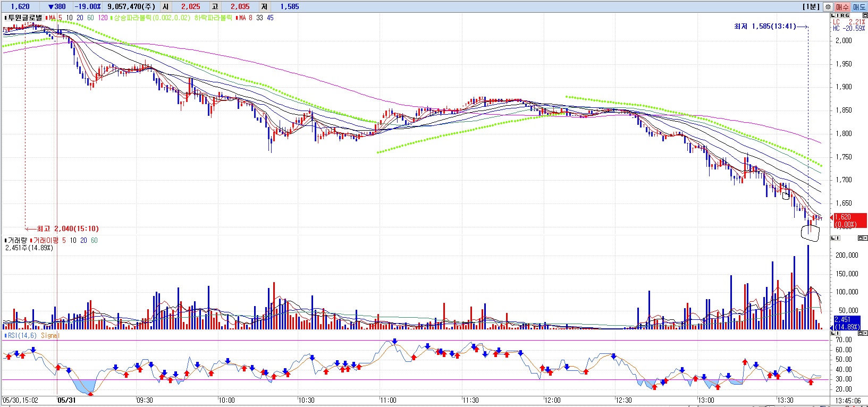Click the open price 2,025 in header
Viewport: 868px width, 407px height.
coord(191,7)
